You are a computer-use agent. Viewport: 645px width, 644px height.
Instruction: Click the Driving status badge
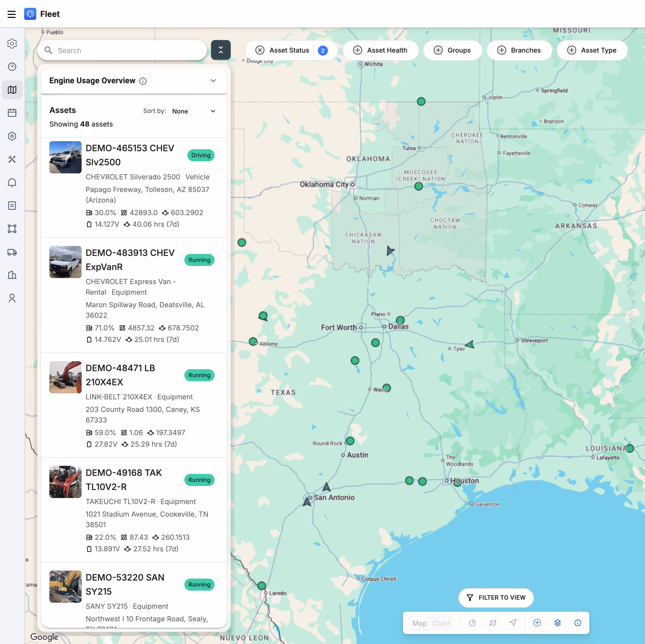pyautogui.click(x=201, y=156)
